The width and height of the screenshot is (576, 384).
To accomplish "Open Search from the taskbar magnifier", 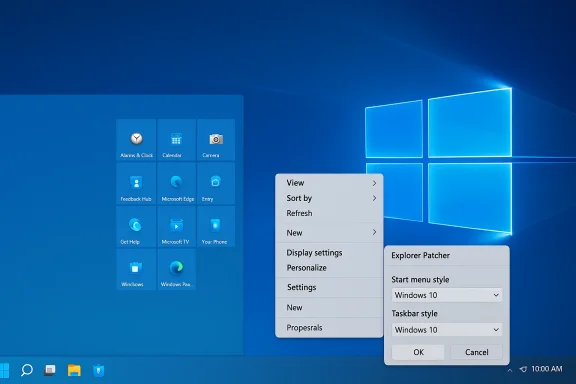I will [x=26, y=370].
